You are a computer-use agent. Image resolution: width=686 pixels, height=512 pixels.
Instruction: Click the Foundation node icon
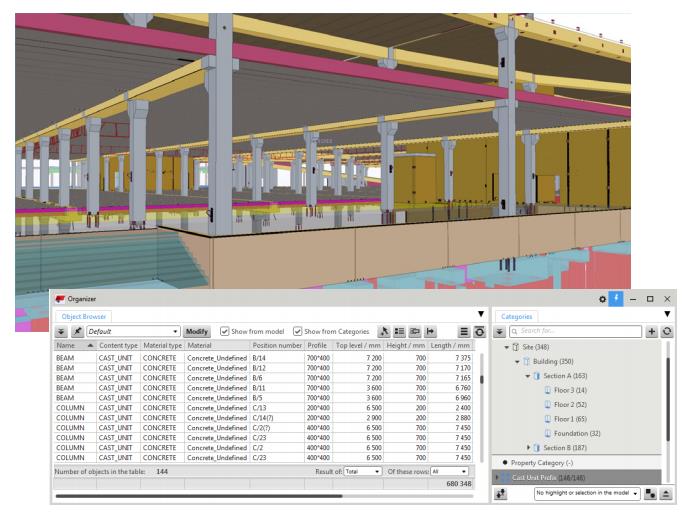click(x=547, y=434)
